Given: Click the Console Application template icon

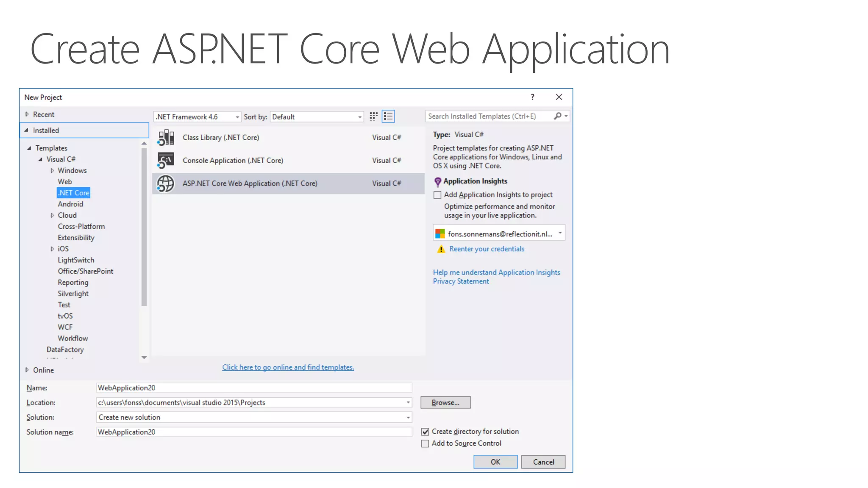Looking at the screenshot, I should pos(166,161).
